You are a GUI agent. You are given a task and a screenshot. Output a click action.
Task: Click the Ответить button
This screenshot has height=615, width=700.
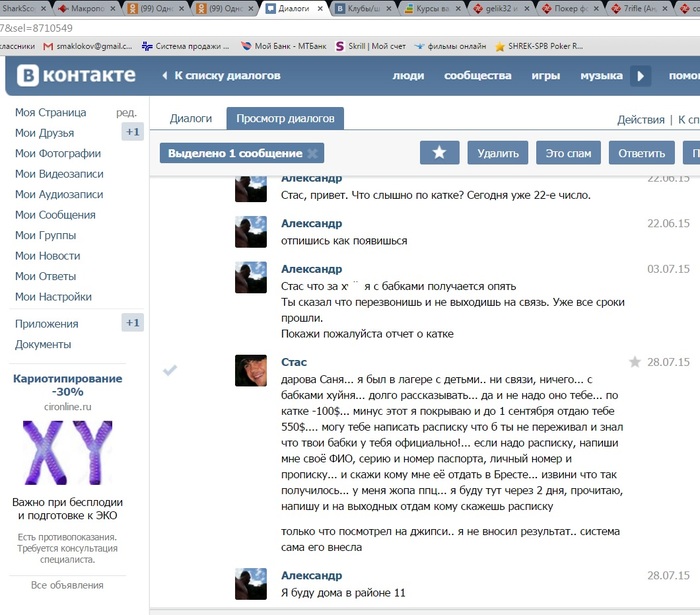point(642,153)
